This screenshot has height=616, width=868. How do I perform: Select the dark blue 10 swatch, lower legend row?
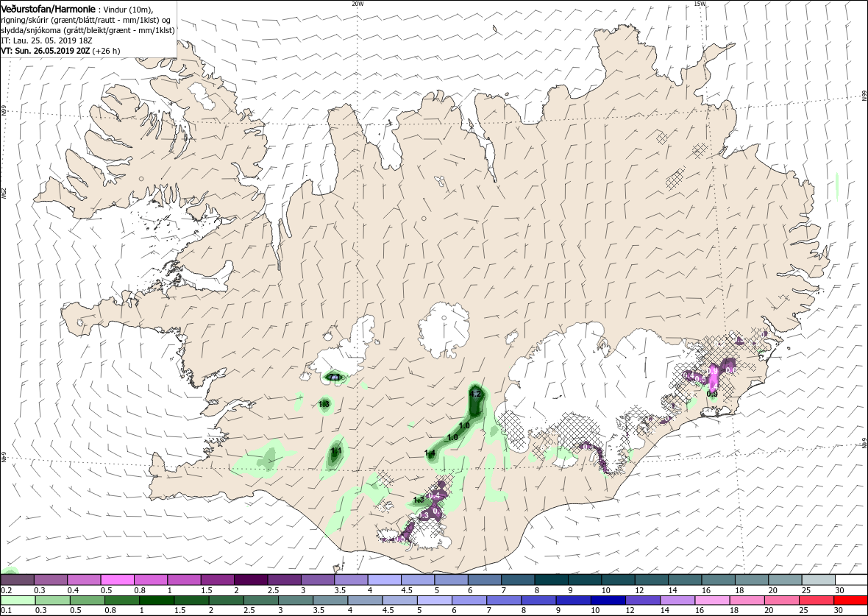(x=608, y=601)
